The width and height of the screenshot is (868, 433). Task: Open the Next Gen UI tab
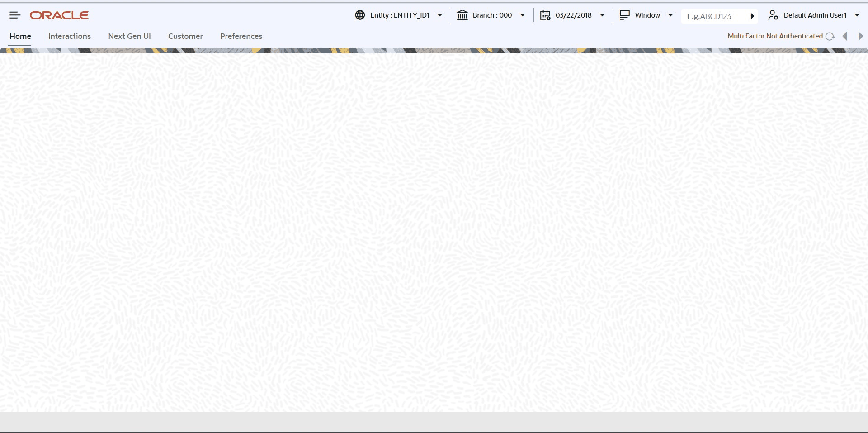point(130,36)
